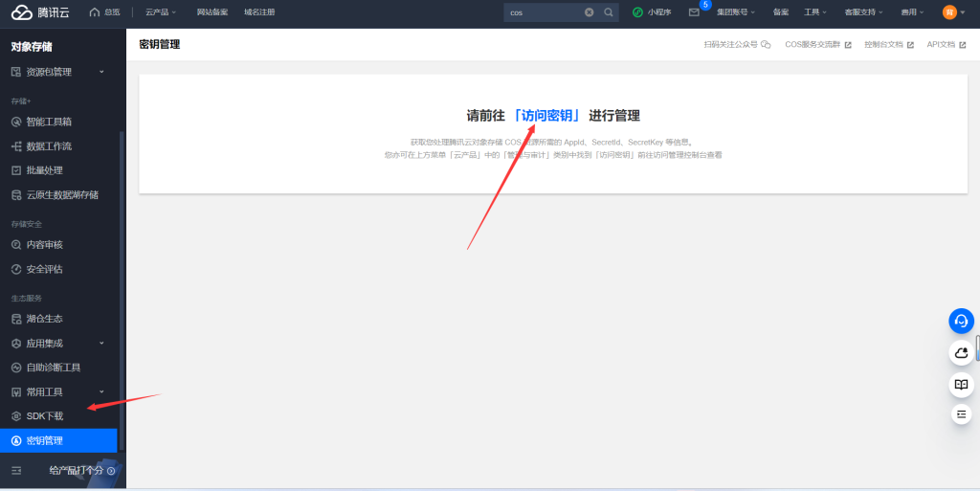This screenshot has height=491, width=980.
Task: Select SDK下载 in the sidebar
Action: [x=45, y=416]
